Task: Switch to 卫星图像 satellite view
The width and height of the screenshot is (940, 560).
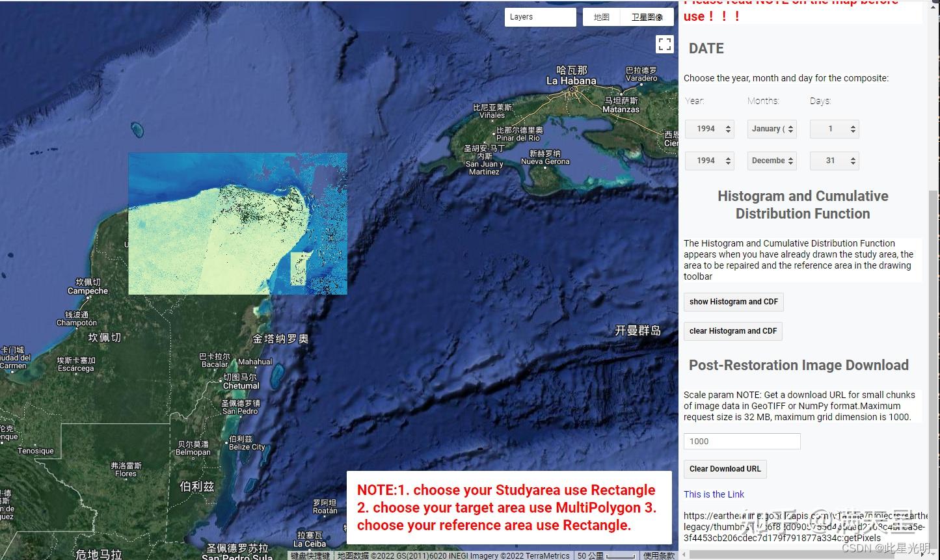Action: (x=647, y=16)
